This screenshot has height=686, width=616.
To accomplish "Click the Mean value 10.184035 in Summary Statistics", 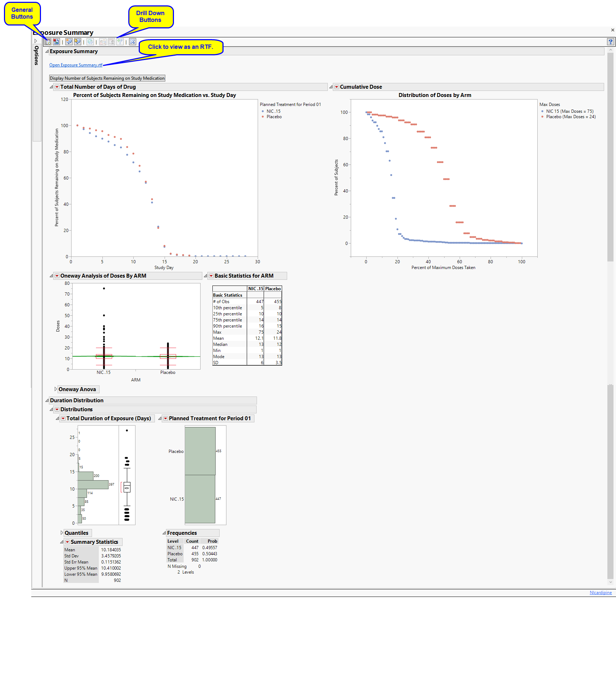I will click(111, 550).
